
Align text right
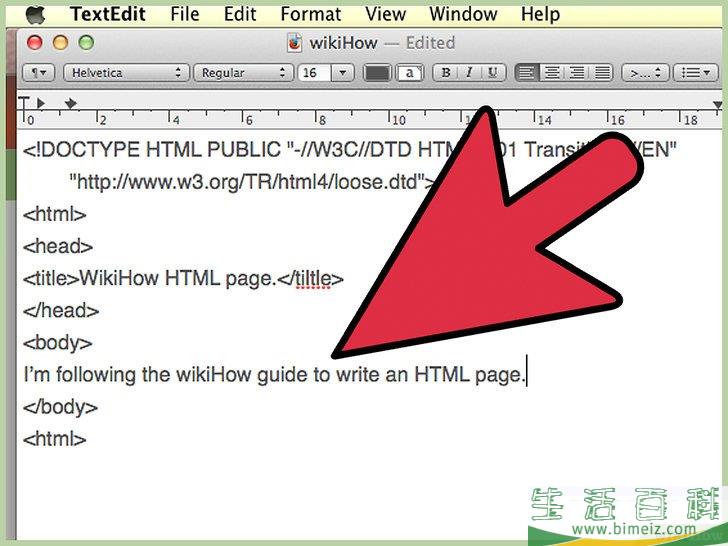577,73
